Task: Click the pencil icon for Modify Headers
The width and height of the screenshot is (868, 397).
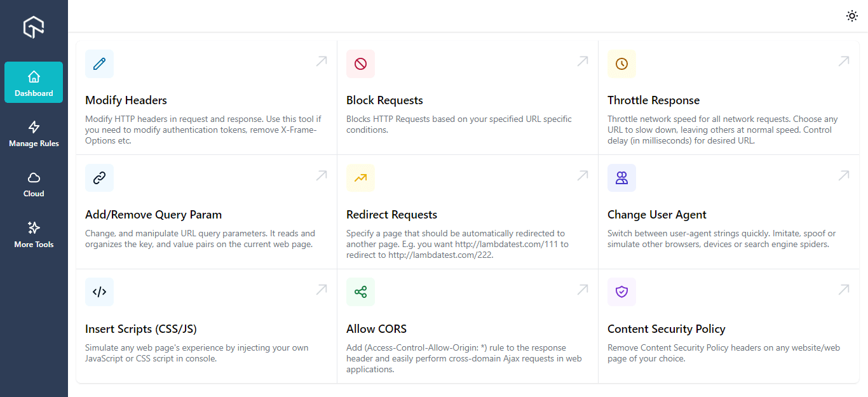Action: (x=99, y=64)
